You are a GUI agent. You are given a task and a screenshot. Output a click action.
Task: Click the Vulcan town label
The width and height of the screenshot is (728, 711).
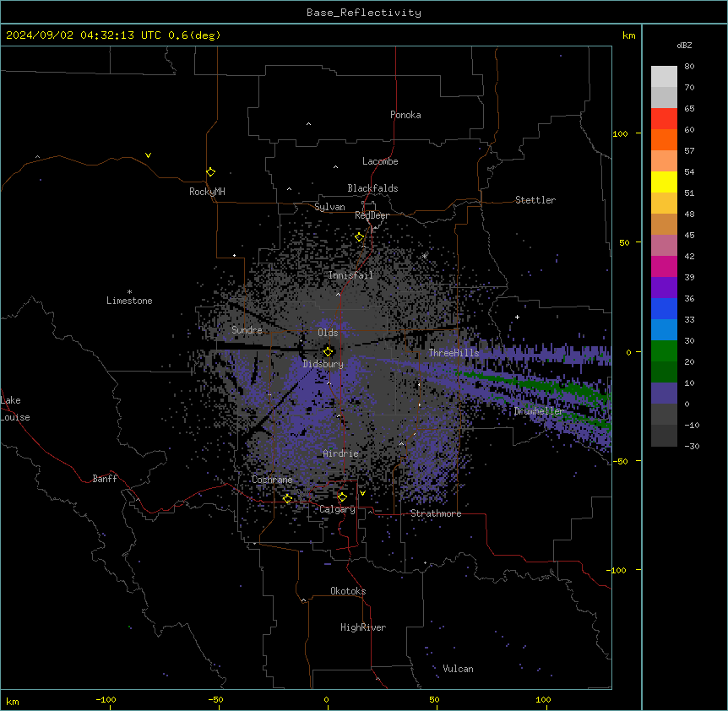[x=459, y=669]
